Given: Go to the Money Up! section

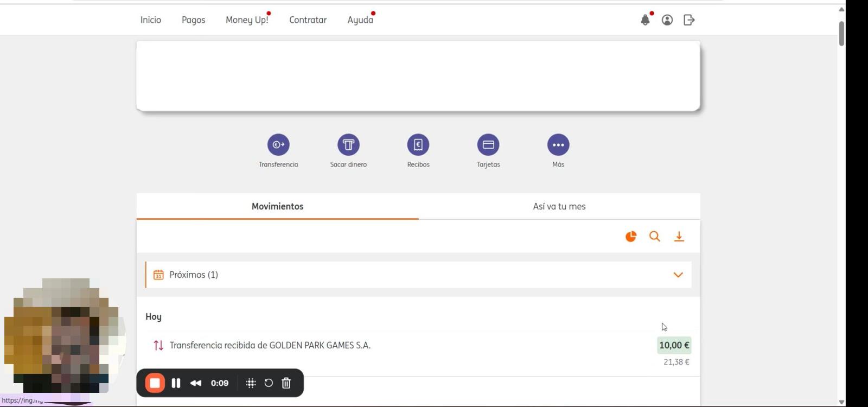Looking at the screenshot, I should click(247, 20).
